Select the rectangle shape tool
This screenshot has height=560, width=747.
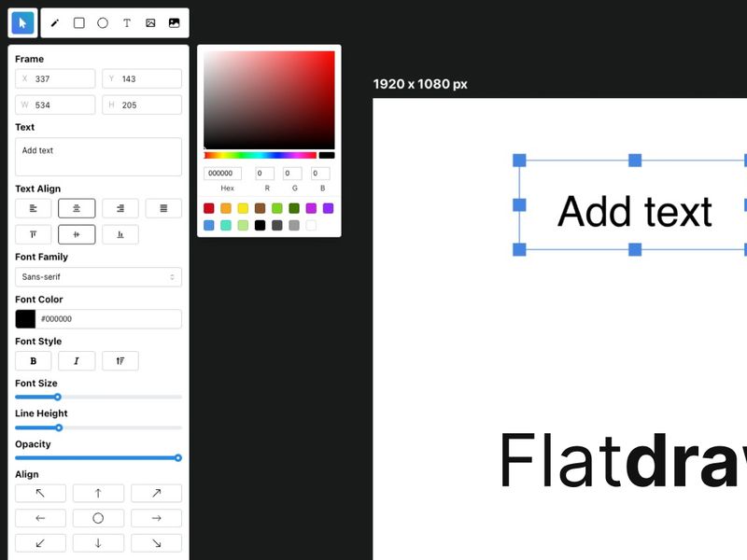coord(79,22)
